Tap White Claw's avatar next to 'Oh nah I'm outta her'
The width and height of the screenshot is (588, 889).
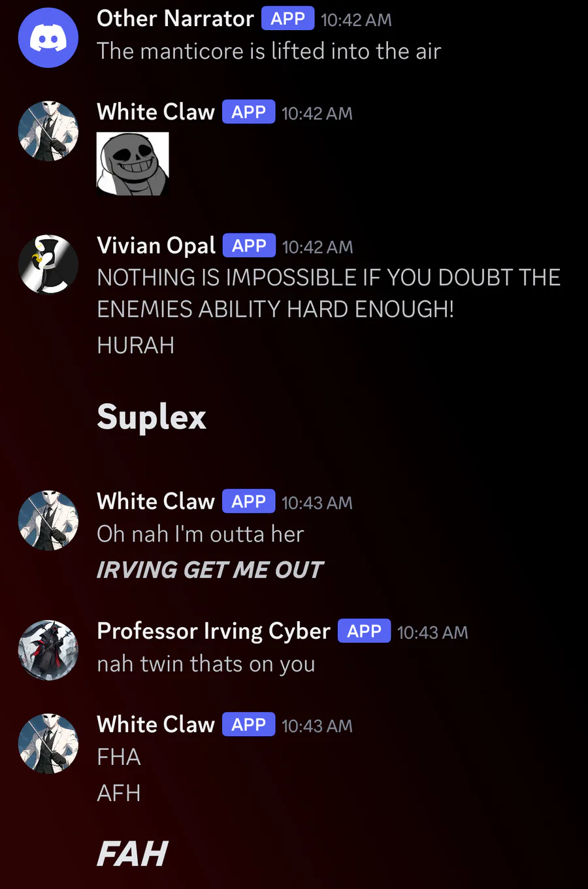(48, 521)
